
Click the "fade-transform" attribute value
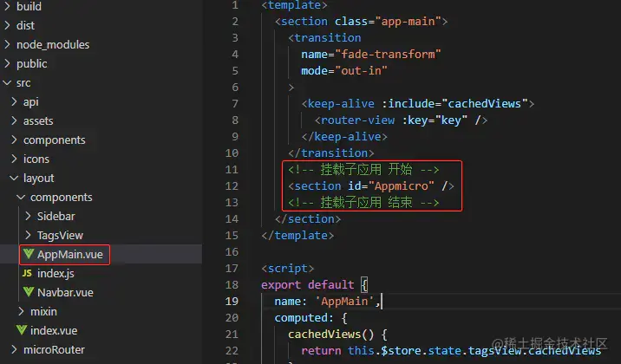click(388, 54)
